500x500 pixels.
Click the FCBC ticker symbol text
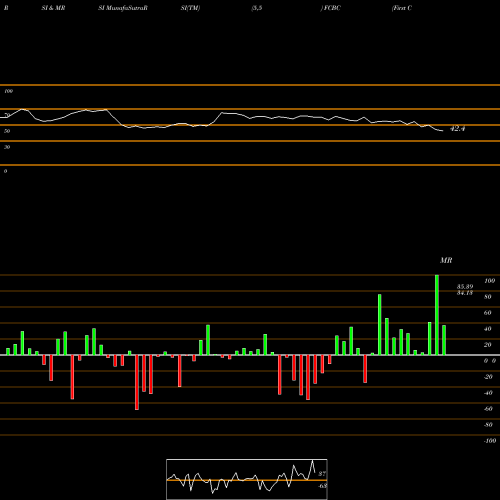point(332,8)
